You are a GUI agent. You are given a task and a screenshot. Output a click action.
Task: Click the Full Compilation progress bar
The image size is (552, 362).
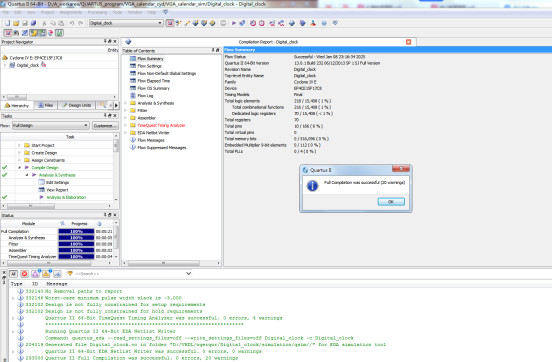coord(76,231)
